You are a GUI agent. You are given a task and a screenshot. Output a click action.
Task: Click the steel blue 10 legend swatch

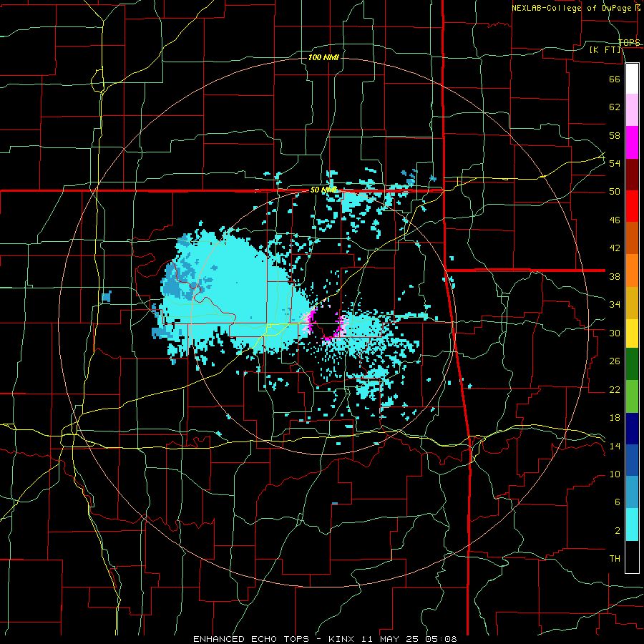coord(632,492)
